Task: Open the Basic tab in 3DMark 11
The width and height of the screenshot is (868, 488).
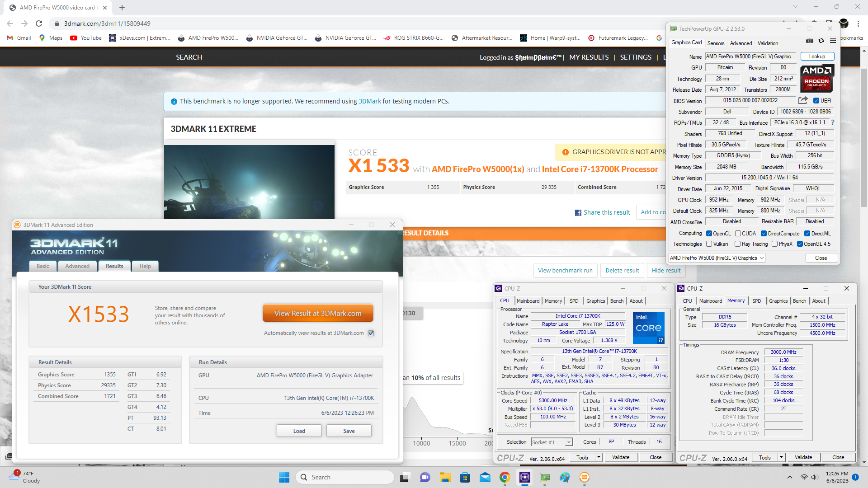Action: tap(43, 266)
